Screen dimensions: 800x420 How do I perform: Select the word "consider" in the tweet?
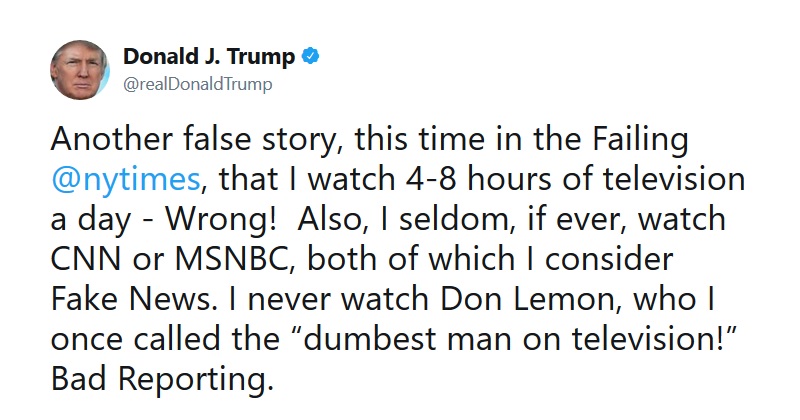(x=609, y=259)
